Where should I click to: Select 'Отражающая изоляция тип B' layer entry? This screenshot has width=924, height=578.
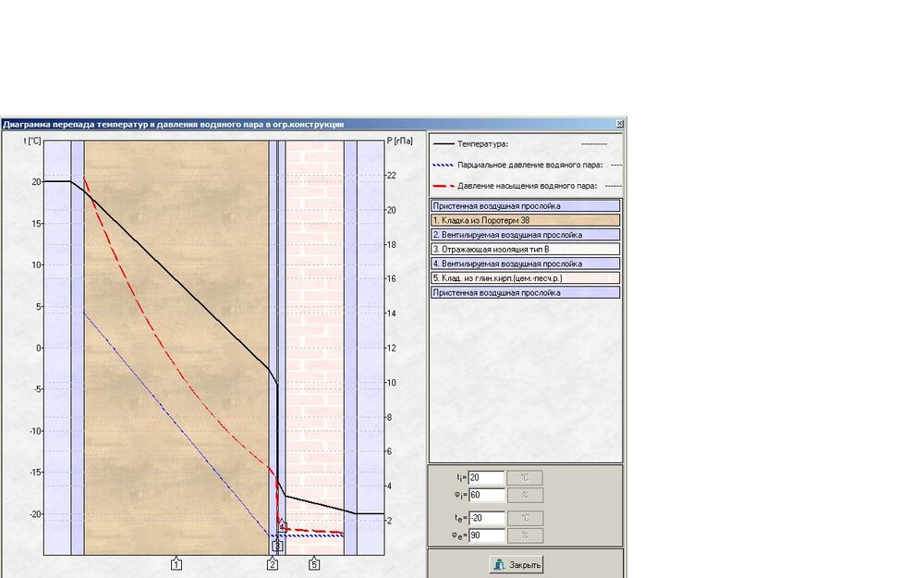(524, 249)
